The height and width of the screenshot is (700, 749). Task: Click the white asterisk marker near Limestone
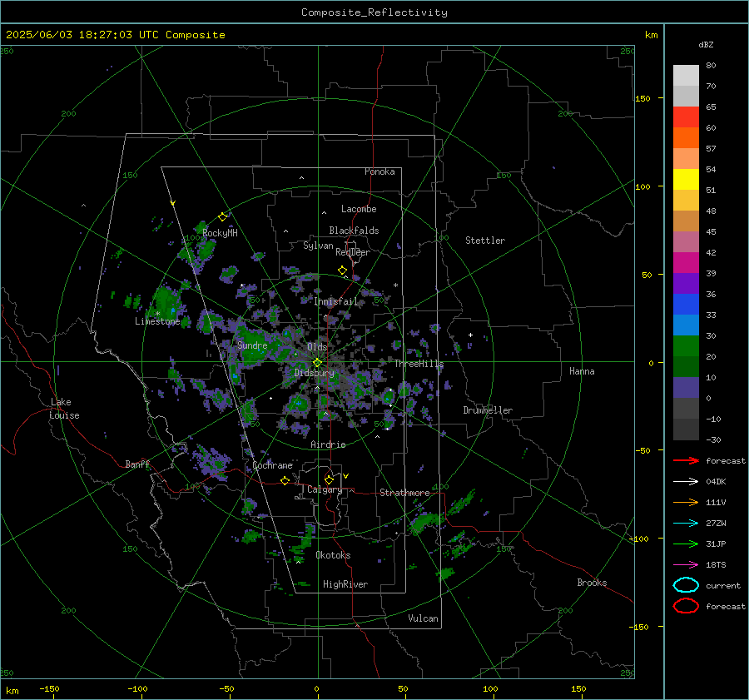[x=157, y=314]
